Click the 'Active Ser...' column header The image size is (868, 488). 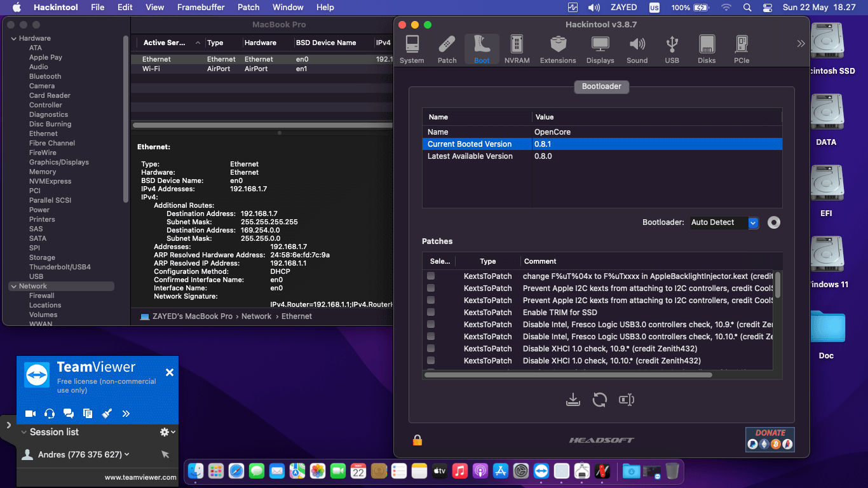coord(170,43)
